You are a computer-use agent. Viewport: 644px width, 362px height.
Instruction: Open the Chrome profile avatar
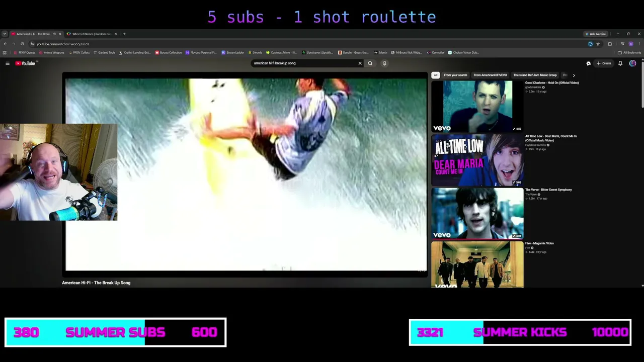pyautogui.click(x=631, y=44)
